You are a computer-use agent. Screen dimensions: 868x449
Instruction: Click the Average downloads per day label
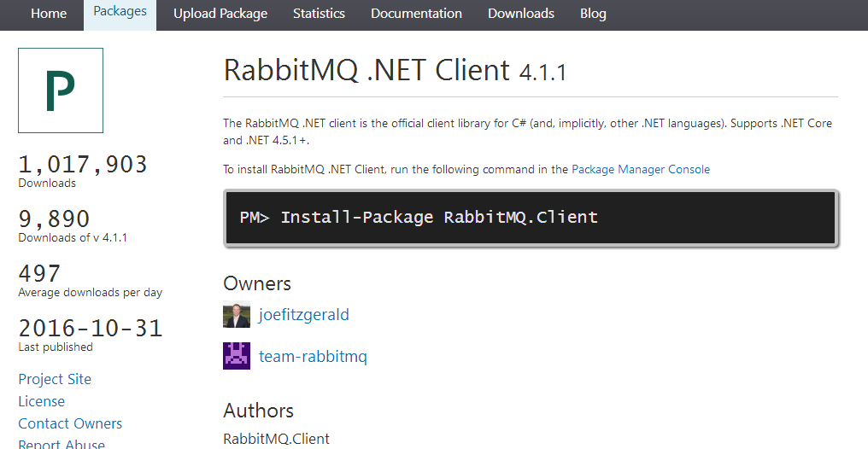point(91,292)
